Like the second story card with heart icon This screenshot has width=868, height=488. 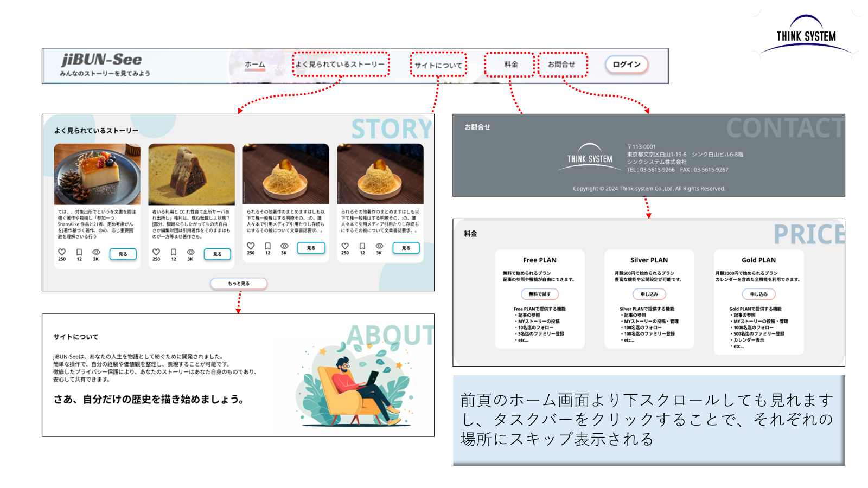point(156,252)
